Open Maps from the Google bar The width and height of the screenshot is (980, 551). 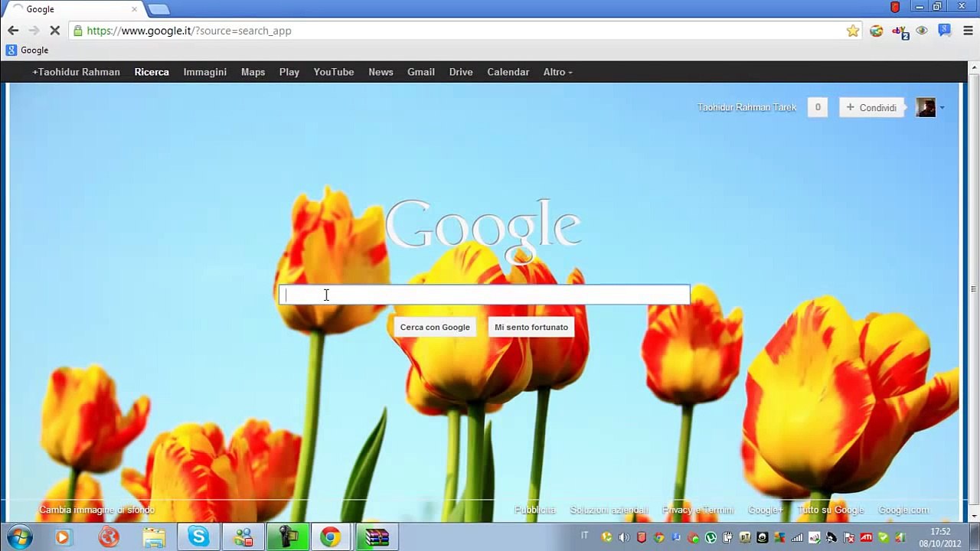click(253, 72)
